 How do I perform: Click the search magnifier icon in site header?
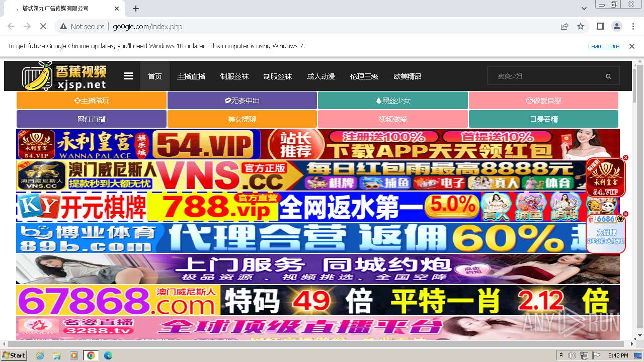click(x=608, y=76)
